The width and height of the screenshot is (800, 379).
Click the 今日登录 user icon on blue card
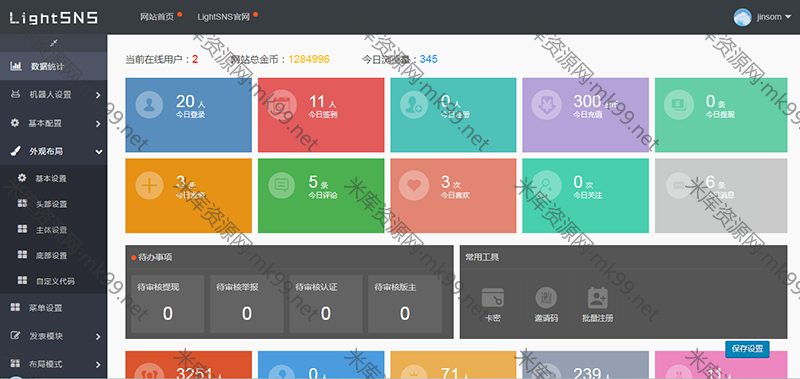149,105
